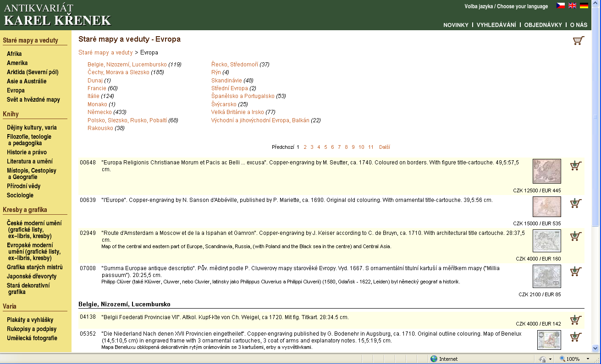Open Japonské dřevoryty category
Image resolution: width=601 pixels, height=364 pixels.
point(31,277)
